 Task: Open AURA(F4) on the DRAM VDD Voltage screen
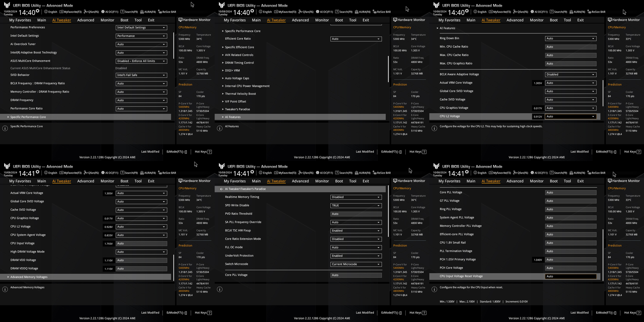[148, 173]
